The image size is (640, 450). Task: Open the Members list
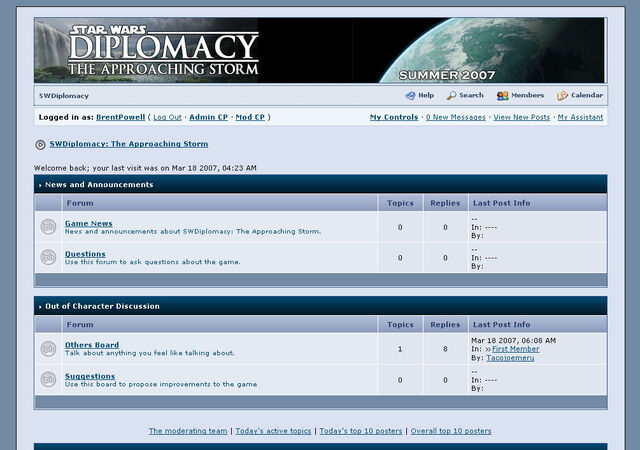528,95
